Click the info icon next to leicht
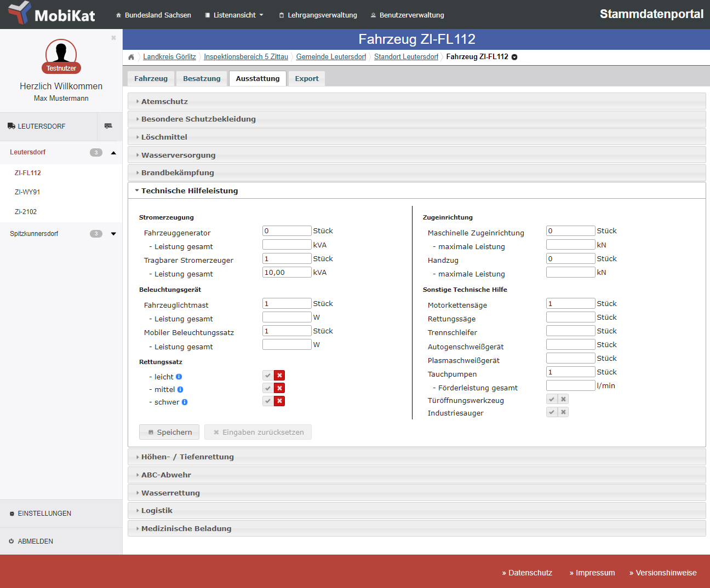This screenshot has height=588, width=710. click(x=179, y=377)
